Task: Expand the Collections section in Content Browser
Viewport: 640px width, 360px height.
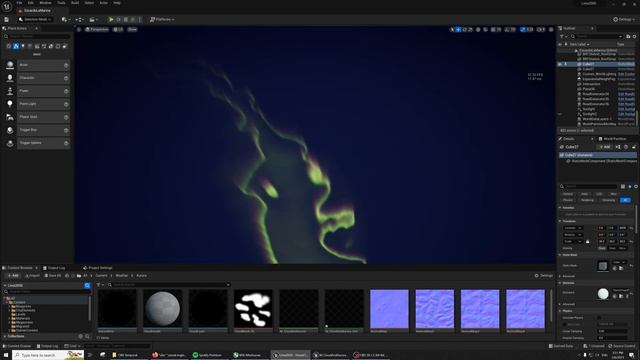Action: 5,336
